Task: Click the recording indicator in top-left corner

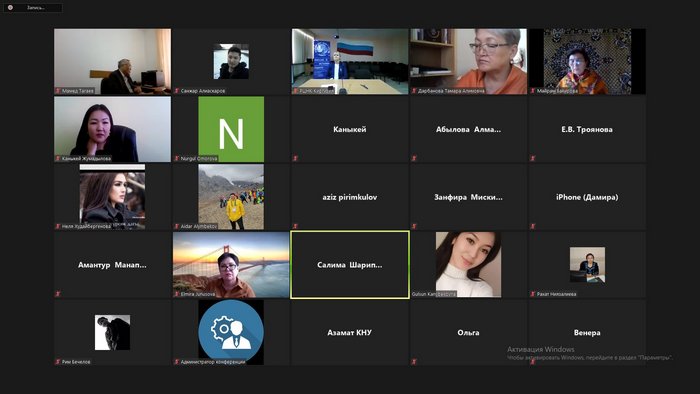Action: pos(32,8)
